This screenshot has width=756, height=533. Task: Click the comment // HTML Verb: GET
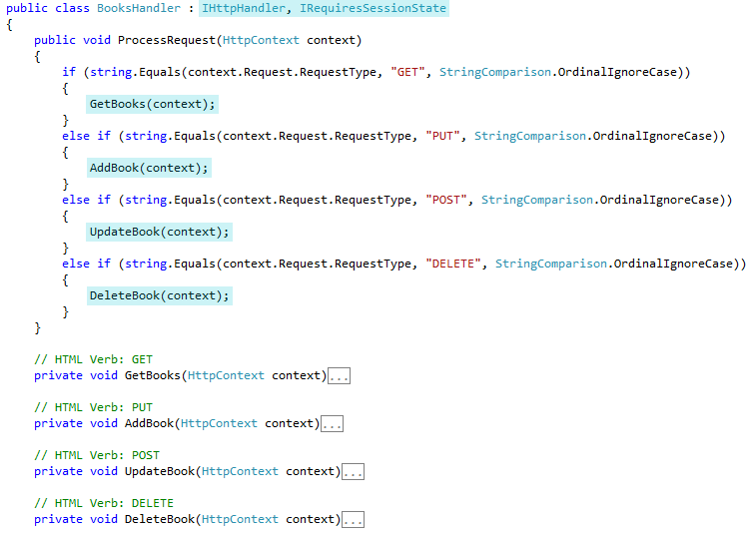pyautogui.click(x=93, y=359)
